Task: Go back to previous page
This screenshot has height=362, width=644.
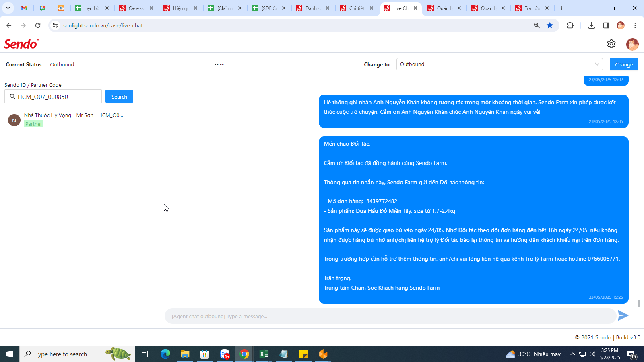Action: [9, 25]
